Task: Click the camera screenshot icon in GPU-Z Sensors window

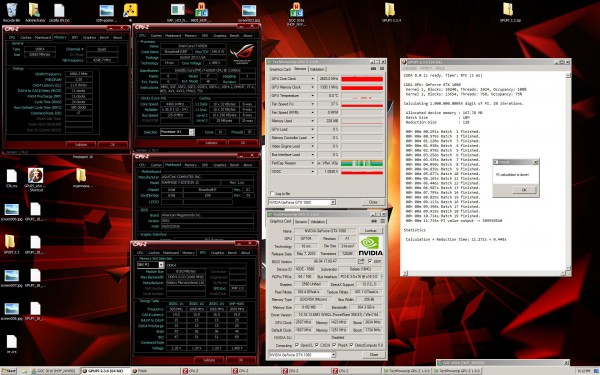Action: pos(373,69)
